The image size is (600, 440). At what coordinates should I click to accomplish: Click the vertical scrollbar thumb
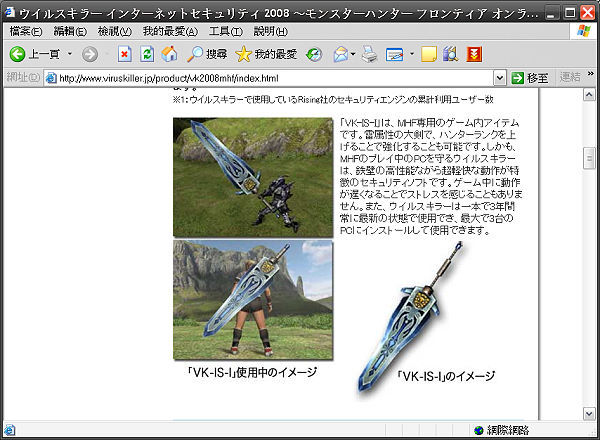[x=589, y=158]
